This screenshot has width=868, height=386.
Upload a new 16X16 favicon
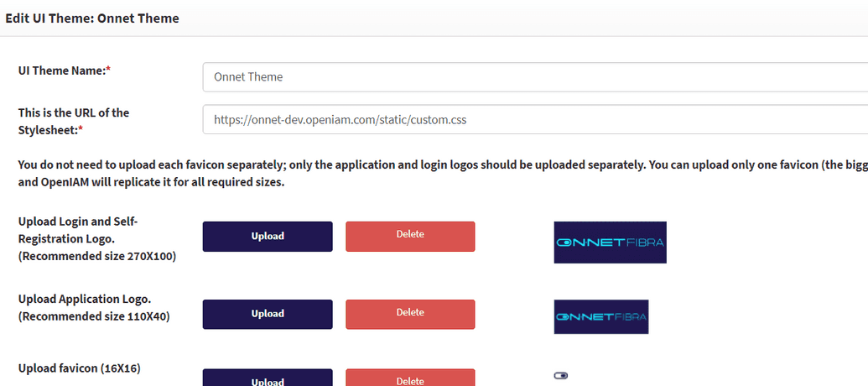(x=268, y=379)
